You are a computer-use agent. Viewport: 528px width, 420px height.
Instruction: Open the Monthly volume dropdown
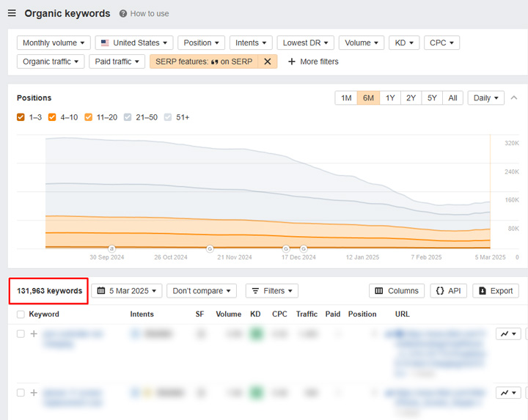tap(54, 43)
